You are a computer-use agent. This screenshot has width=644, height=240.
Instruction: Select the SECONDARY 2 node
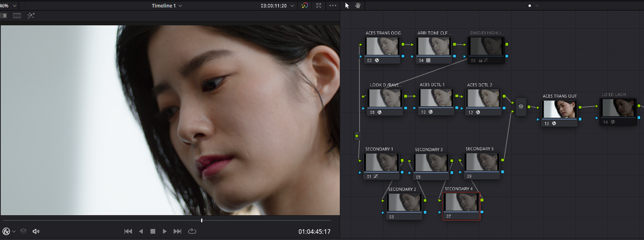click(x=404, y=206)
